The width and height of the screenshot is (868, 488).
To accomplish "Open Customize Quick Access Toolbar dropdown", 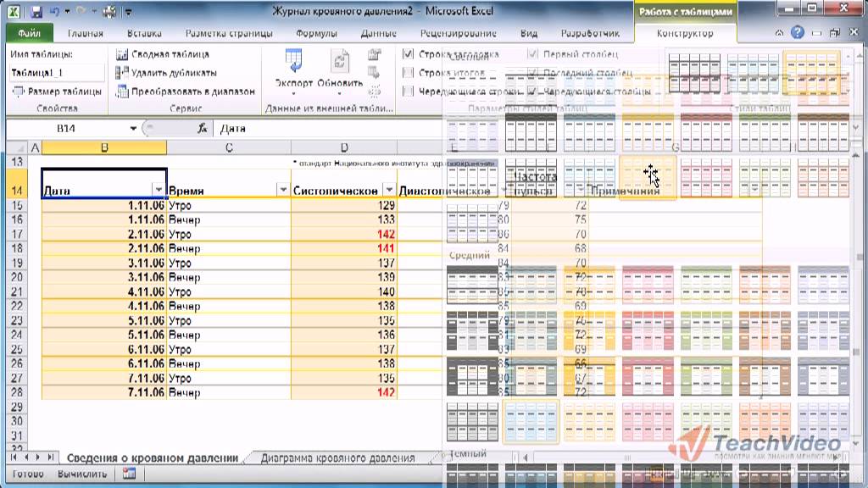I will (129, 11).
